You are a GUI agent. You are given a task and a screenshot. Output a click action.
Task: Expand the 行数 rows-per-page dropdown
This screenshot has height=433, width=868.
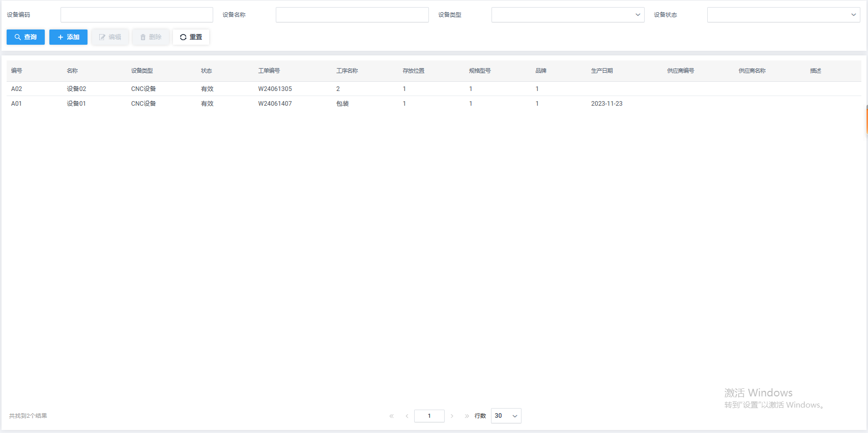pos(506,416)
